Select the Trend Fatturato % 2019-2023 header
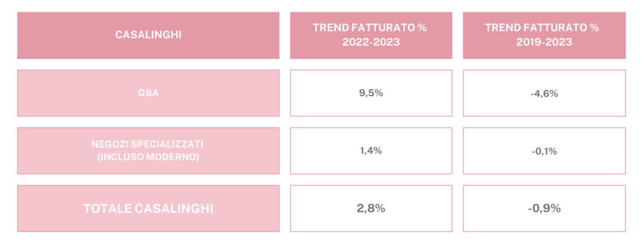 [544, 36]
